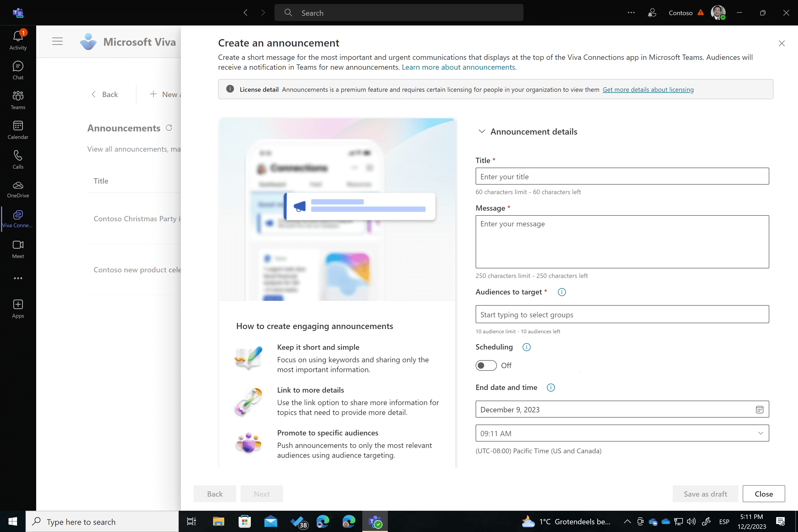Image resolution: width=798 pixels, height=532 pixels.
Task: Open the volume control in system tray
Action: click(691, 521)
